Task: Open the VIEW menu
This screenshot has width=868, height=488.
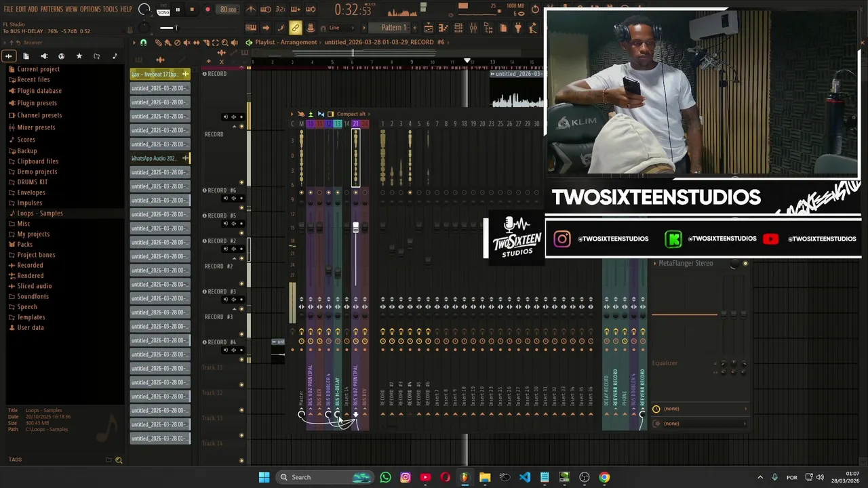Action: pos(71,9)
